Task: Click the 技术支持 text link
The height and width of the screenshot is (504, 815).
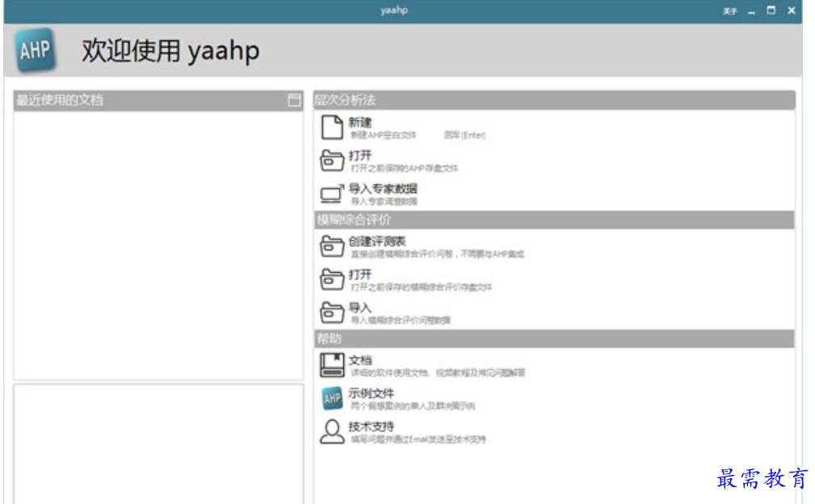Action: 371,426
